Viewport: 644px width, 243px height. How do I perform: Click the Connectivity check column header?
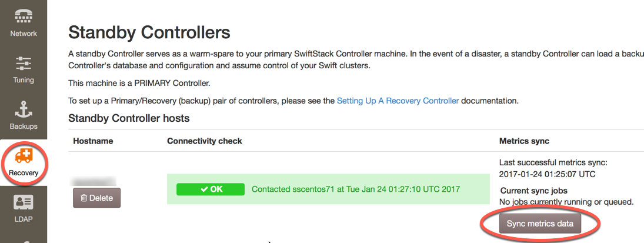(205, 141)
